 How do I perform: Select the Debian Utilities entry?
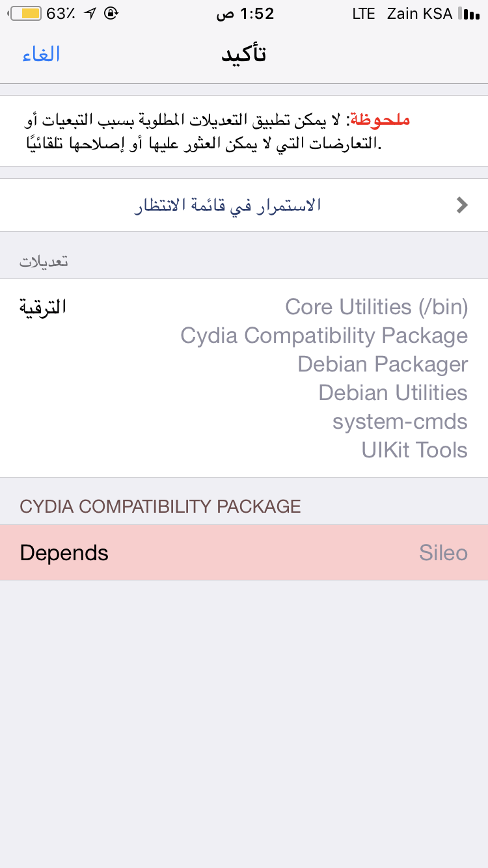(x=393, y=393)
